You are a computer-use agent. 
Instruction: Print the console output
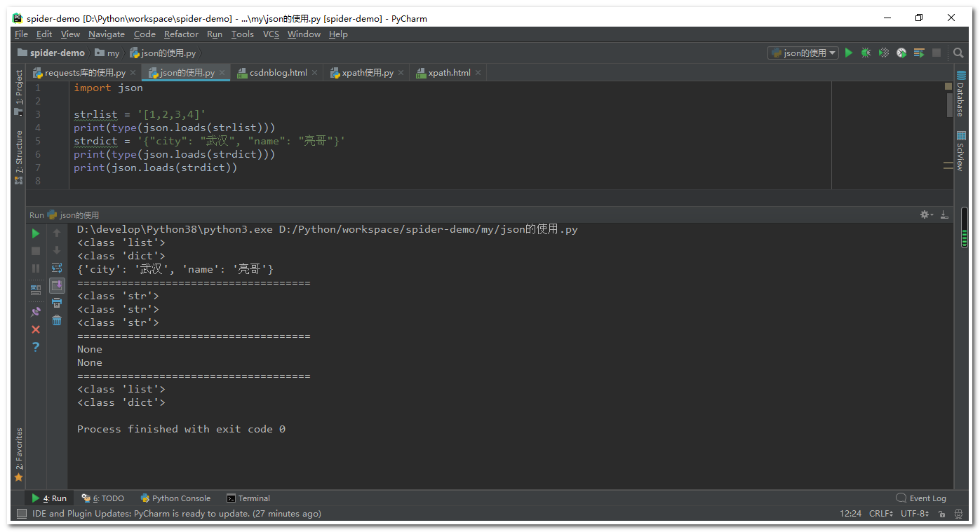click(x=57, y=303)
